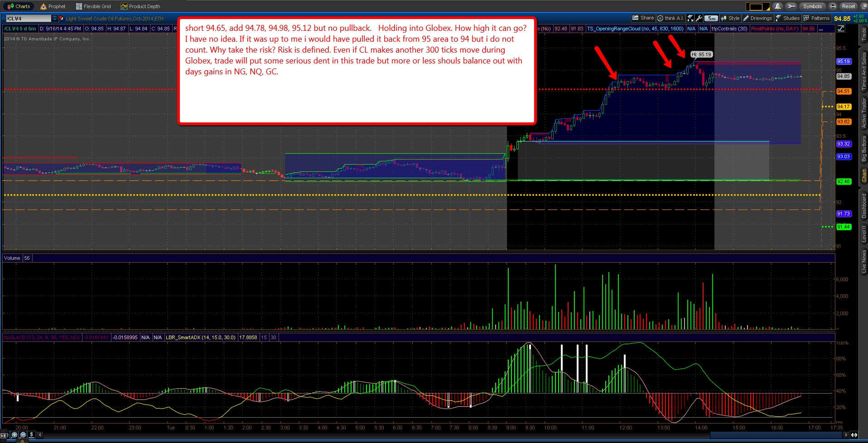868x443 pixels.
Task: Click the horizontal chart scrollbar thumb
Action: (x=777, y=435)
